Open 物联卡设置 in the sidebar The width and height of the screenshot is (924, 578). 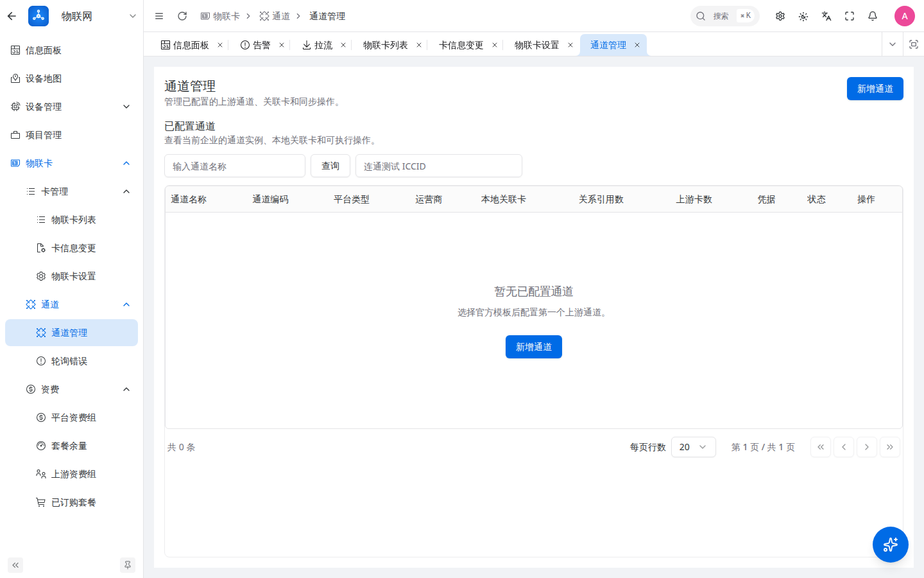(71, 276)
